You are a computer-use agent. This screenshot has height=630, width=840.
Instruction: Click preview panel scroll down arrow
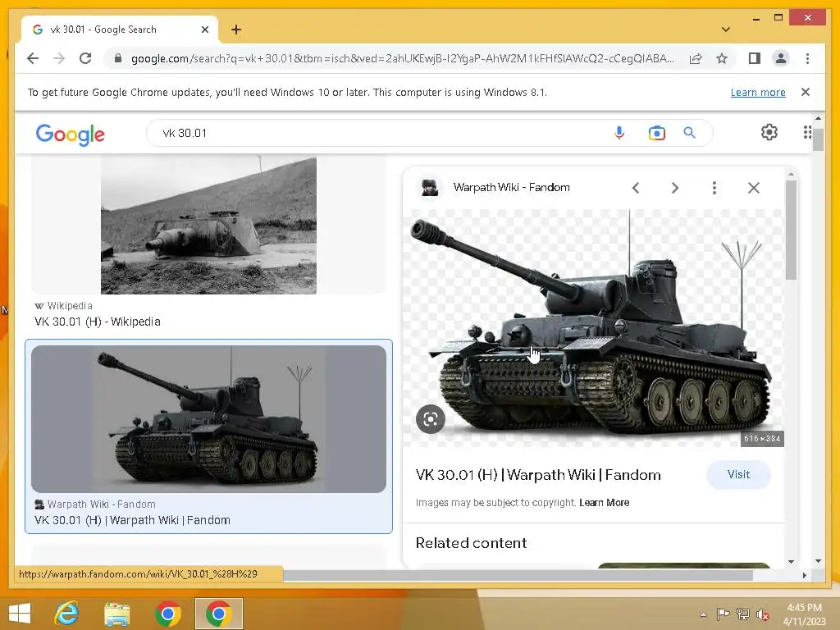pyautogui.click(x=792, y=561)
